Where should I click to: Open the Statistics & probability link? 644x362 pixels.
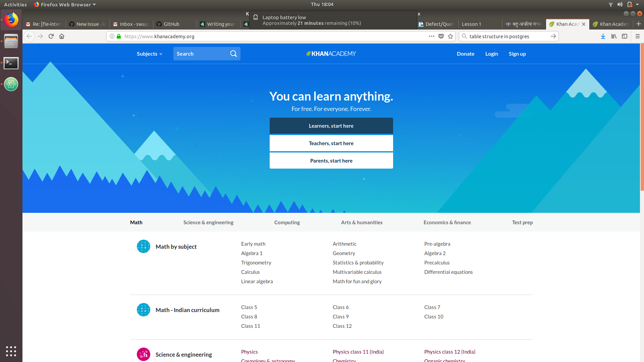[x=358, y=262]
